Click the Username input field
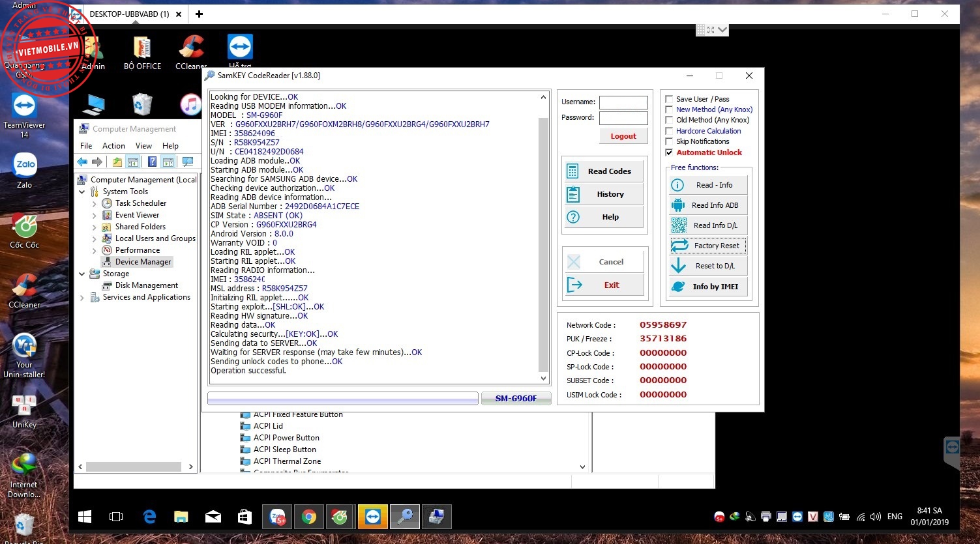980x544 pixels. [623, 102]
